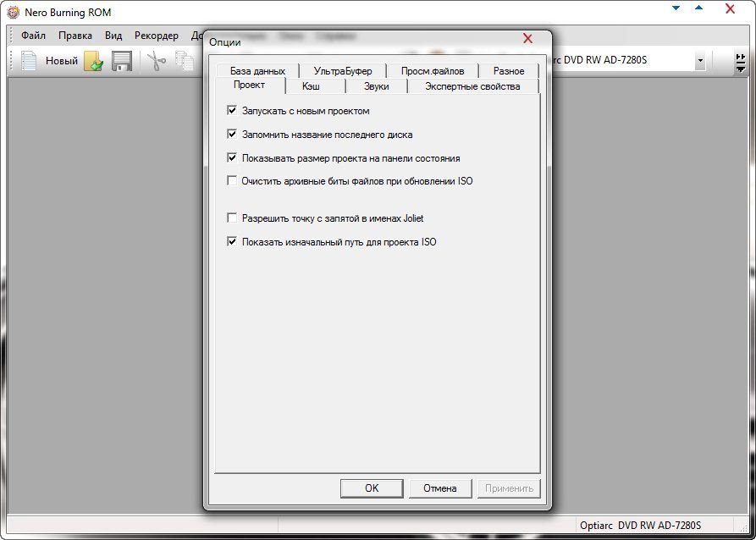Click the blue up arrow in title bar
Screen dimensions: 756x540
pos(698,8)
